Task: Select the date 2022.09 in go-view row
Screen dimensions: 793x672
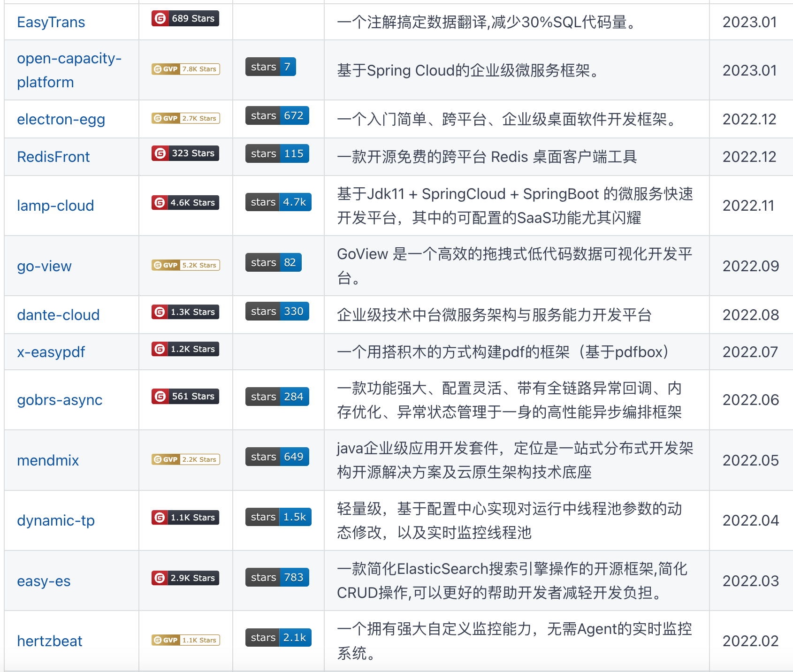Action: [751, 266]
